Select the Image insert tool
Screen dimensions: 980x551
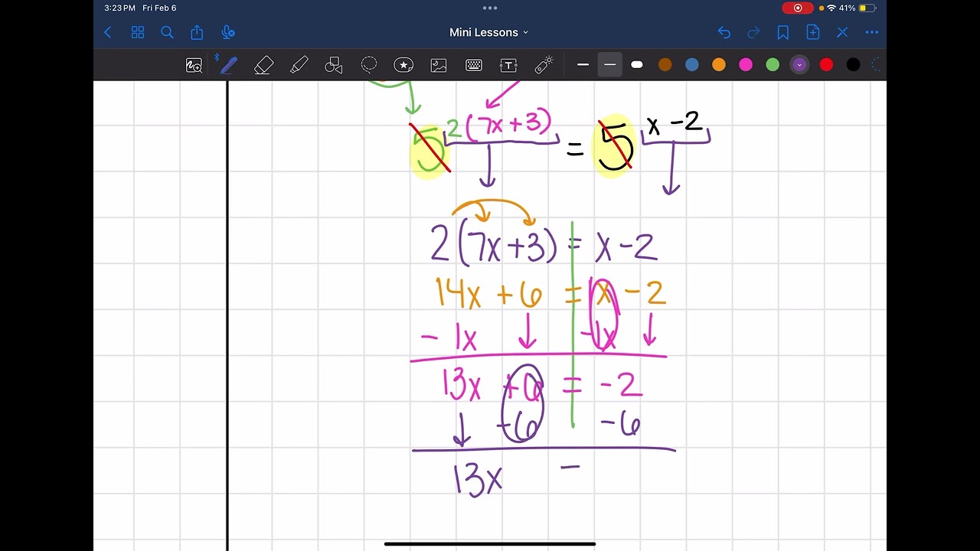(x=439, y=65)
